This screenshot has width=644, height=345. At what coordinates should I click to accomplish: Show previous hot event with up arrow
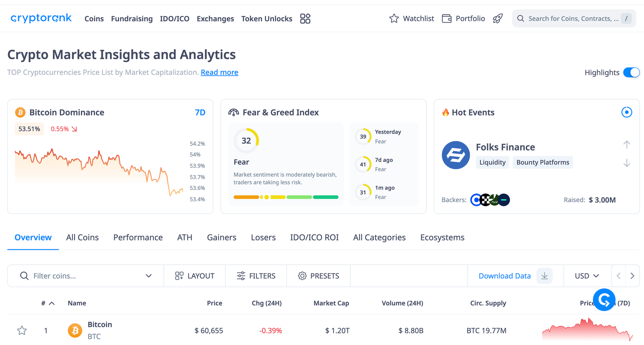pyautogui.click(x=627, y=145)
